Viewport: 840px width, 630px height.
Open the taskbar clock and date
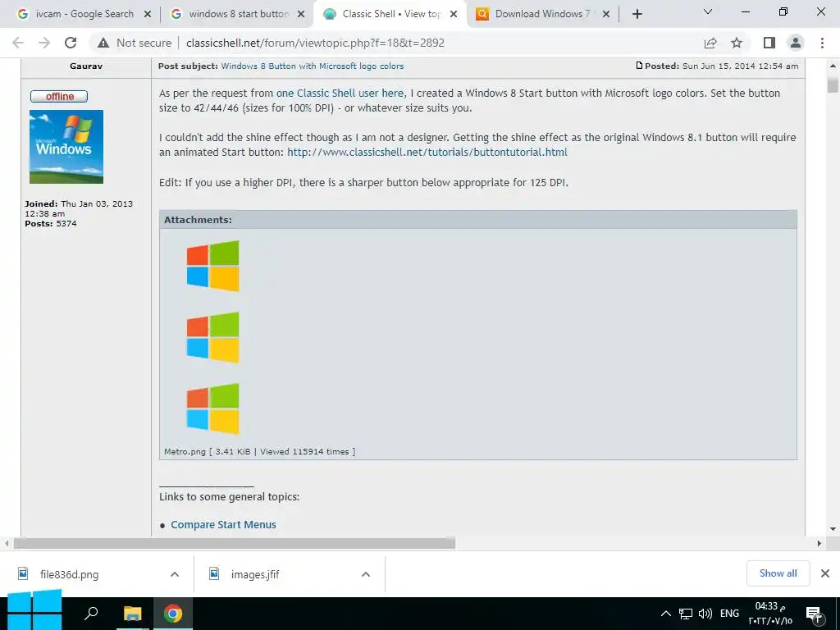pyautogui.click(x=770, y=614)
